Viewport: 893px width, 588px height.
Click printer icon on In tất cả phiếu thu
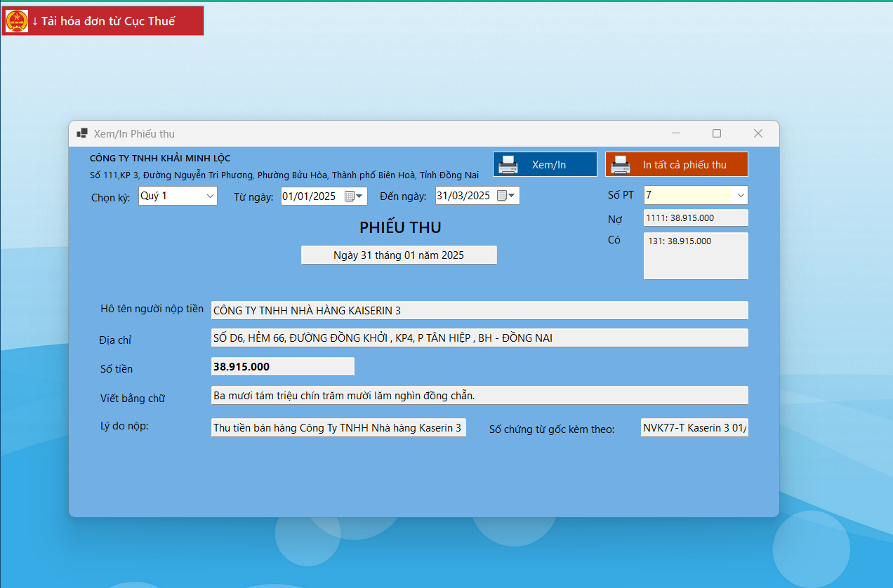pos(621,165)
